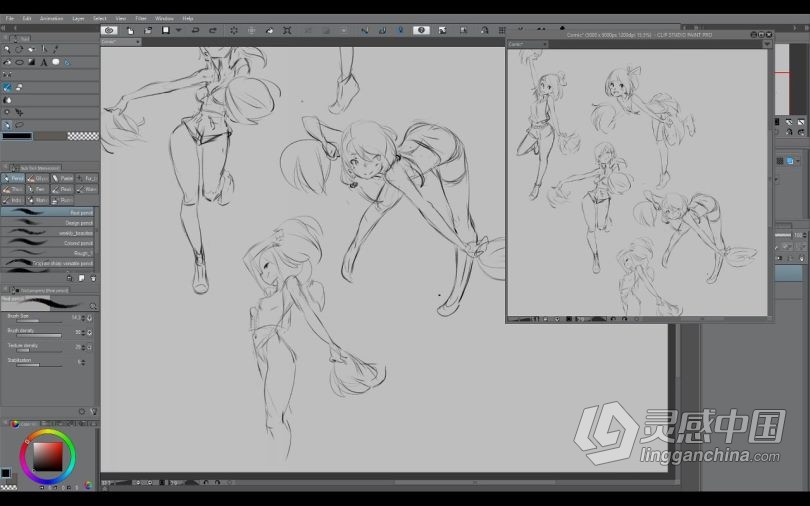Open the Save icon dropdown arrow
This screenshot has width=810, height=506.
click(179, 30)
